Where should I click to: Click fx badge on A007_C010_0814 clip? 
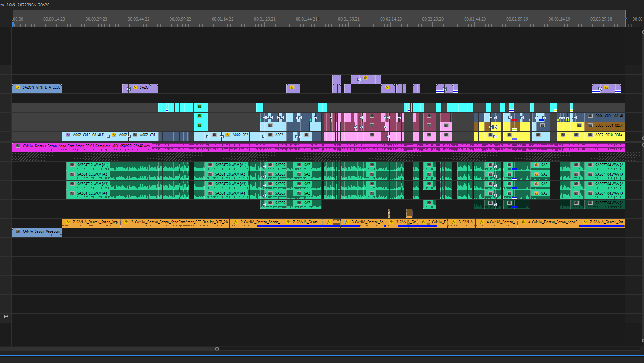point(590,135)
